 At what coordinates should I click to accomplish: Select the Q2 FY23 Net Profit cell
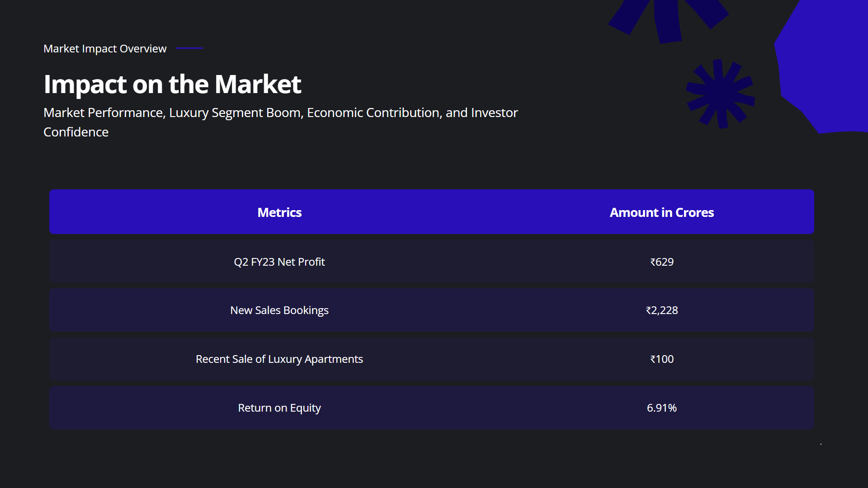coord(279,262)
